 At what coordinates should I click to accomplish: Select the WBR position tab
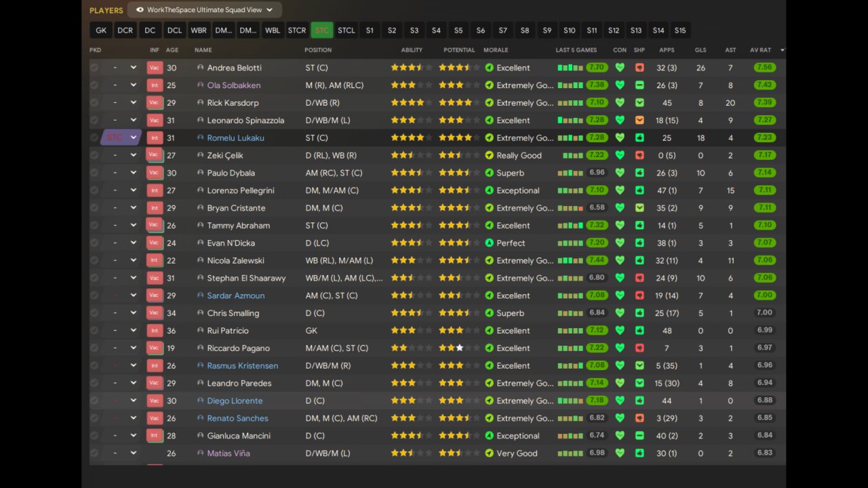199,30
